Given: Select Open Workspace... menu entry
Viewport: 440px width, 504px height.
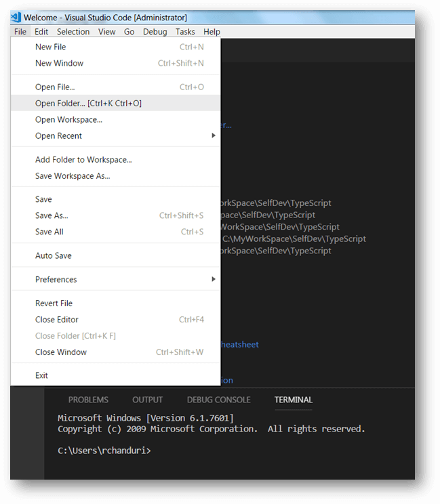Looking at the screenshot, I should point(115,120).
